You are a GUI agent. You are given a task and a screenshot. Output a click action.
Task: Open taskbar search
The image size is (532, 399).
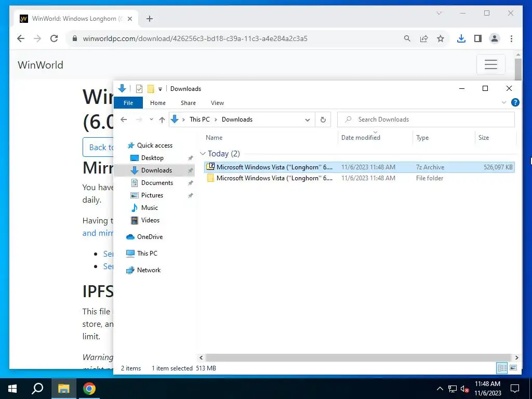(37, 389)
